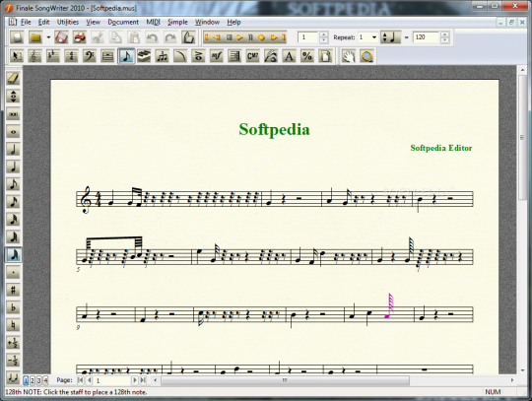Click the Undo arrow icon
This screenshot has width=532, height=401.
click(x=152, y=37)
